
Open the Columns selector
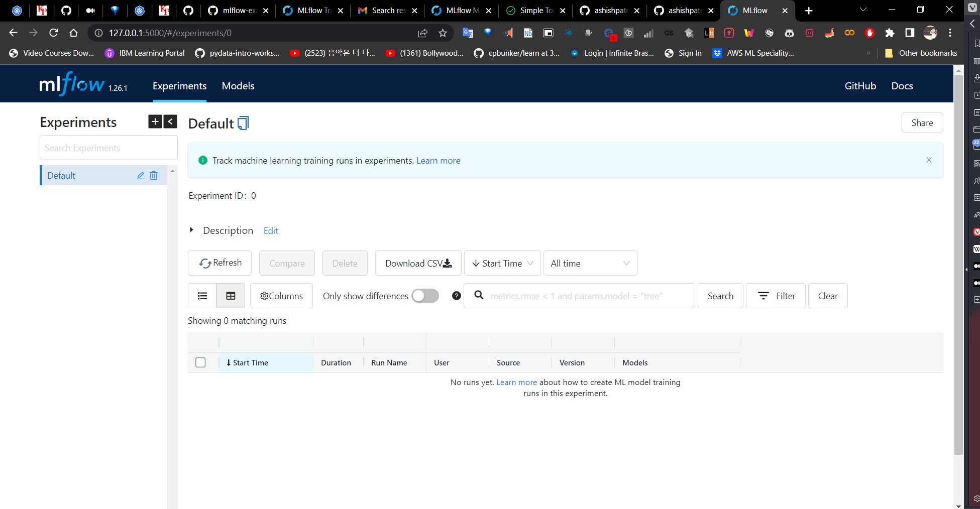281,296
